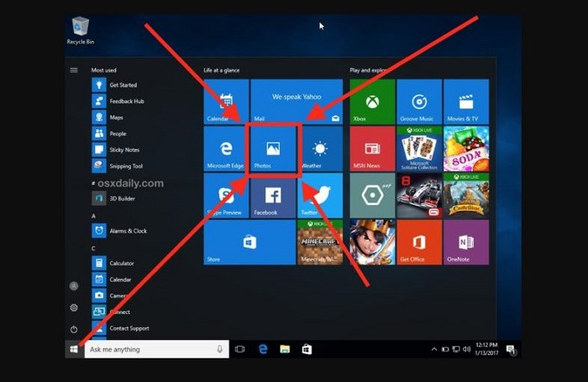Open the Xbox tile
Screen dimensions: 588x382
click(372, 102)
